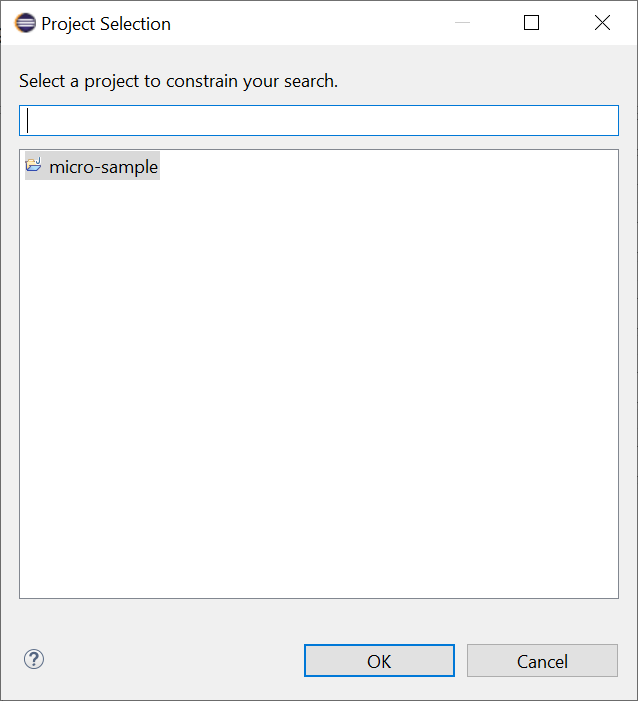Click the Eclipse logo in title bar
638x701 pixels.
(25, 23)
